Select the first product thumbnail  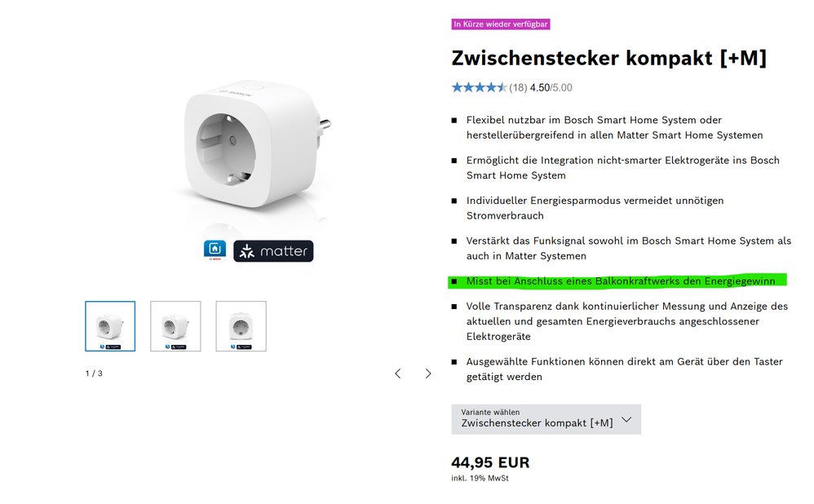coord(110,326)
